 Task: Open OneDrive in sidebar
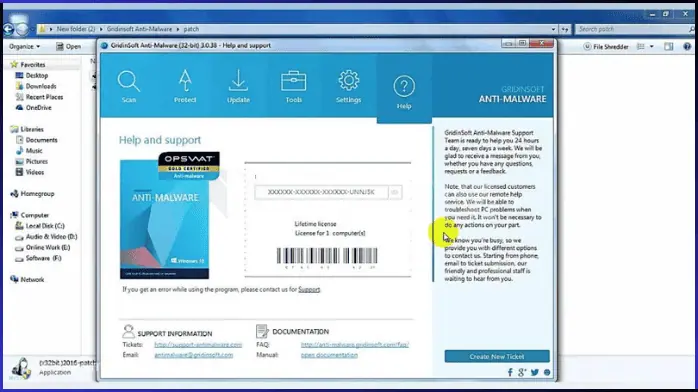point(38,108)
